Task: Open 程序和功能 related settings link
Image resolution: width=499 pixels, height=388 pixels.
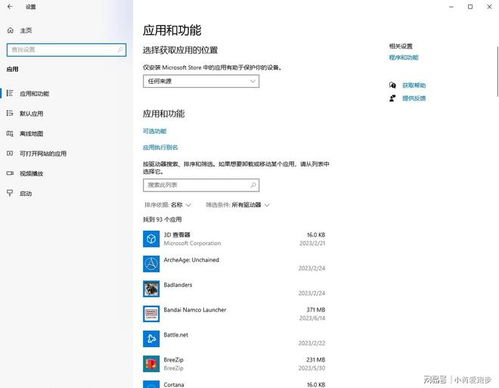Action: point(404,57)
